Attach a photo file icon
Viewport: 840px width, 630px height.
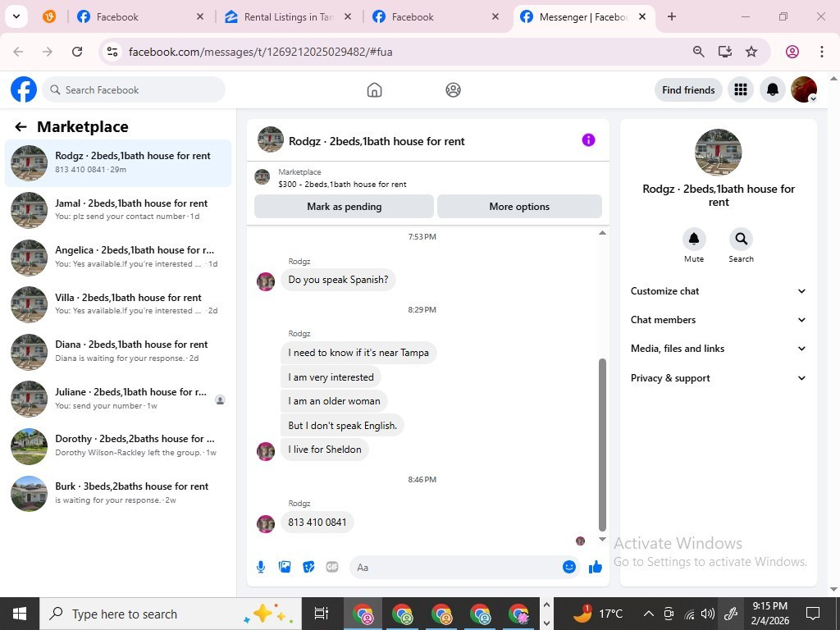click(285, 567)
